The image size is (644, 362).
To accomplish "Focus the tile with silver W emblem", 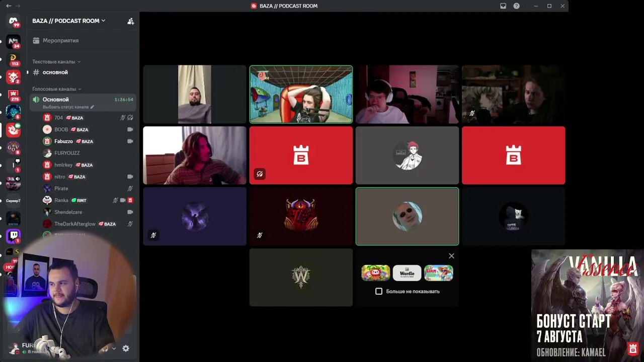I will tap(301, 278).
